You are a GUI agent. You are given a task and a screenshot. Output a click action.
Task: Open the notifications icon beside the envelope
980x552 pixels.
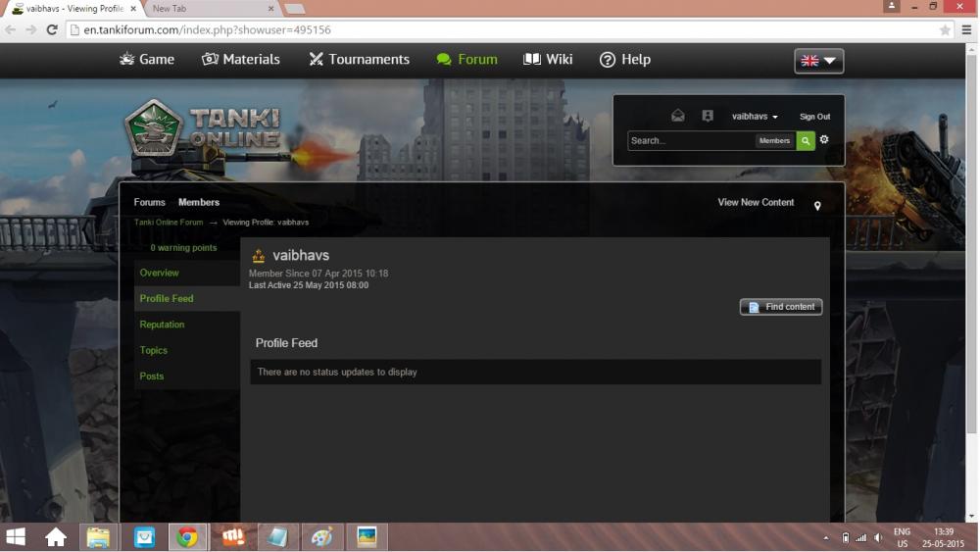coord(708,116)
